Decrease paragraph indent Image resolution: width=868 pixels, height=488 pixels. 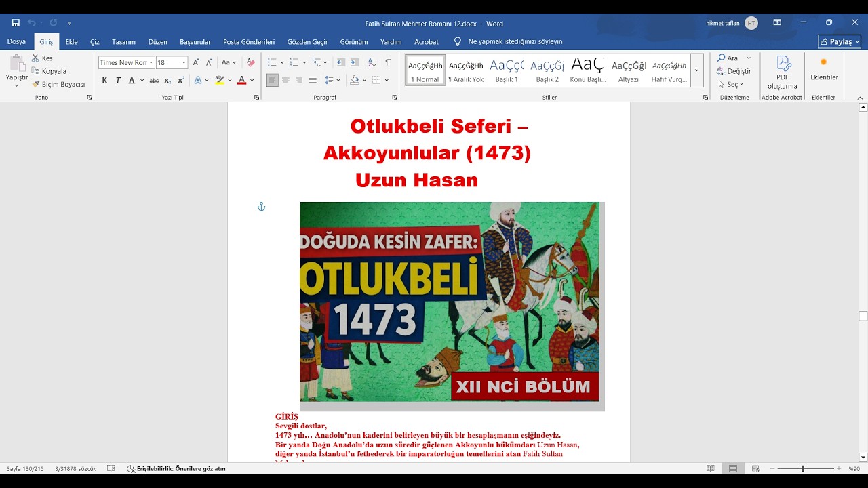(x=340, y=62)
